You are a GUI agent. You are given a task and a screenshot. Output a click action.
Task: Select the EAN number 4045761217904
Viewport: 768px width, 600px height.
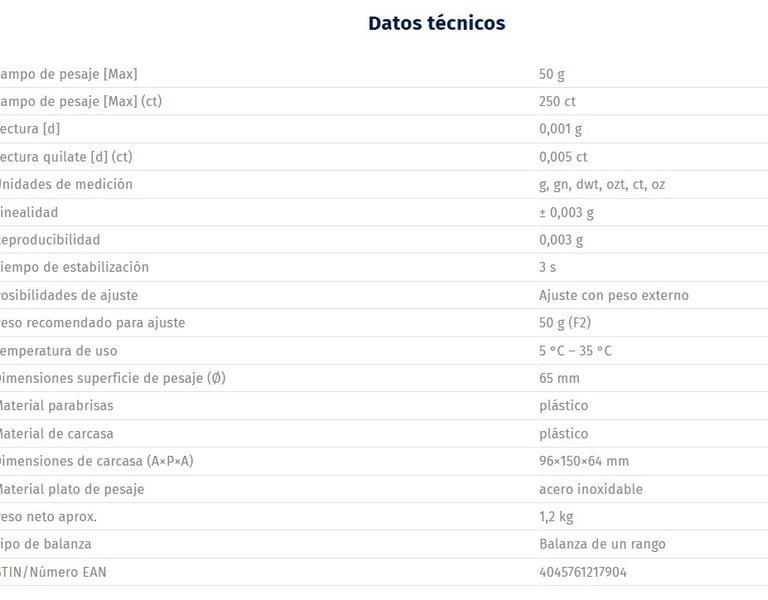point(583,572)
